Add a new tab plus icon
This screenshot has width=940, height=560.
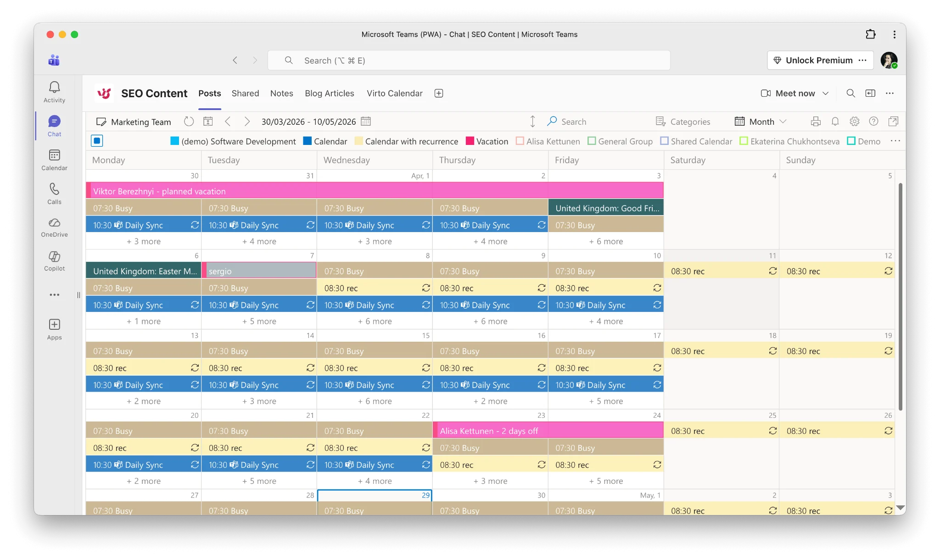click(x=439, y=93)
